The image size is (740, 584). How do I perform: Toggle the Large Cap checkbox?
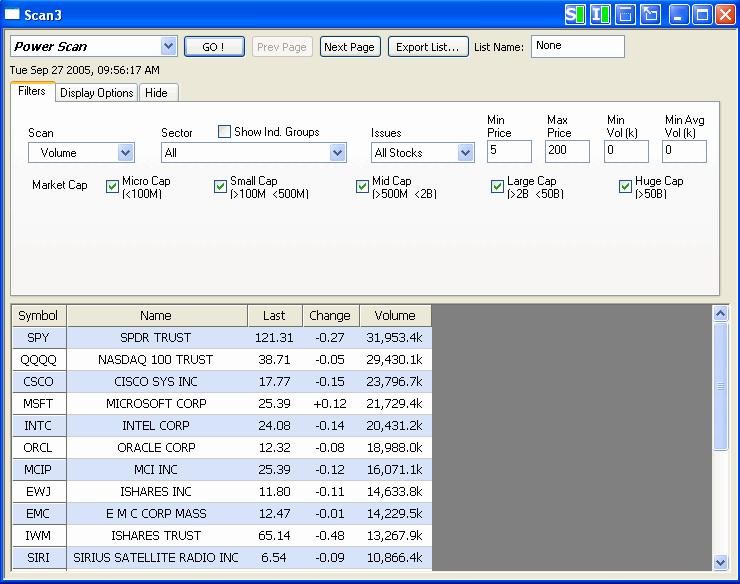(497, 186)
